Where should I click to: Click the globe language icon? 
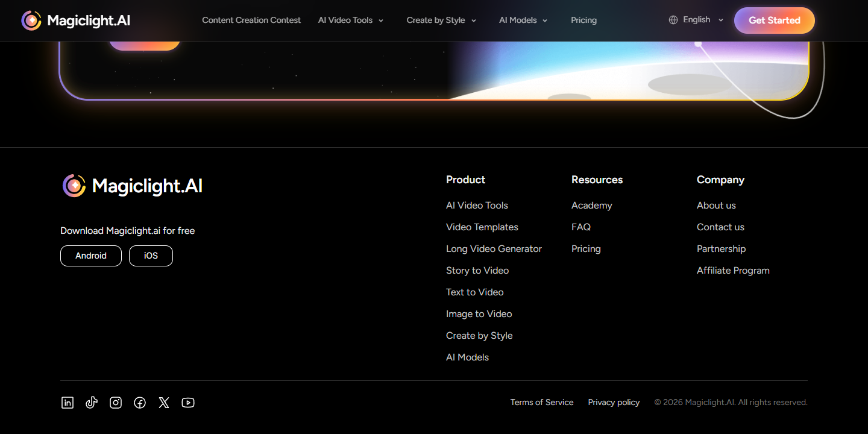tap(673, 20)
